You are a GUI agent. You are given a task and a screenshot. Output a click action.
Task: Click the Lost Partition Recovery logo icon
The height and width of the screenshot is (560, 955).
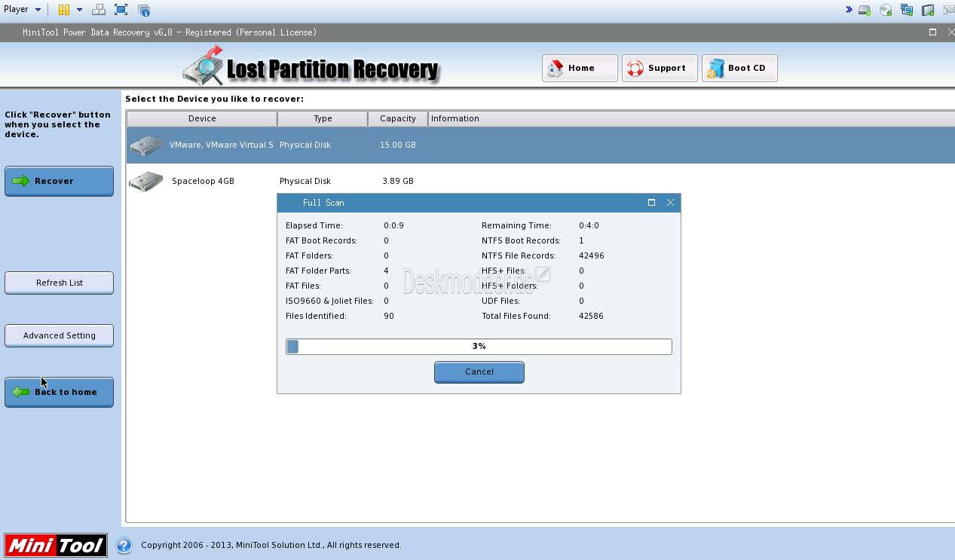(203, 66)
